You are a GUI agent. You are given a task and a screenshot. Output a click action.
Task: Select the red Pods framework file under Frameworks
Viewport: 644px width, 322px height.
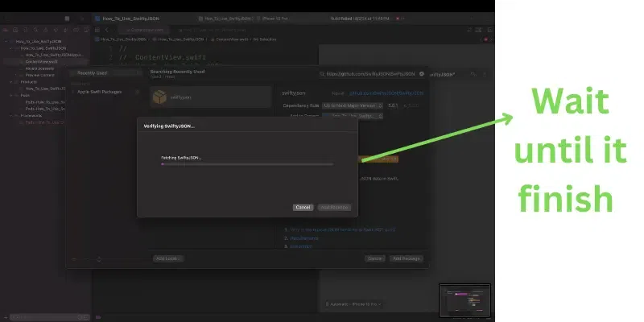(x=44, y=122)
